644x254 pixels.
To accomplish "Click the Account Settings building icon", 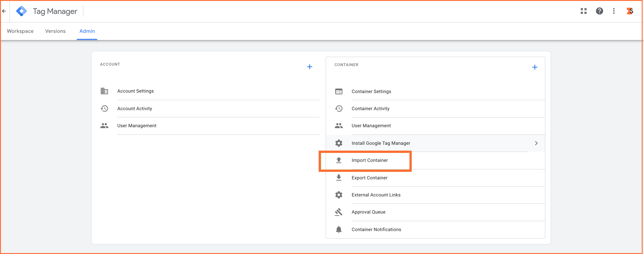I will pyautogui.click(x=104, y=91).
